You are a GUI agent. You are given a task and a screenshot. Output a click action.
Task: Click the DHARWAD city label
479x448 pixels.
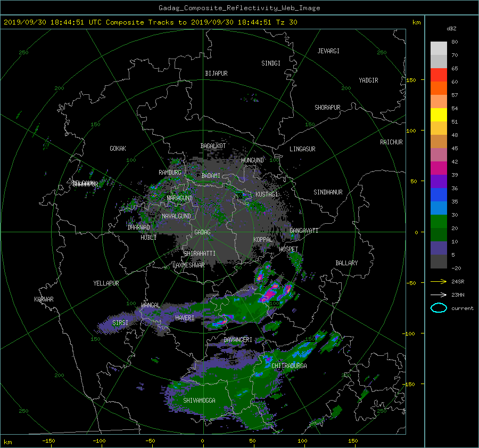coord(139,227)
